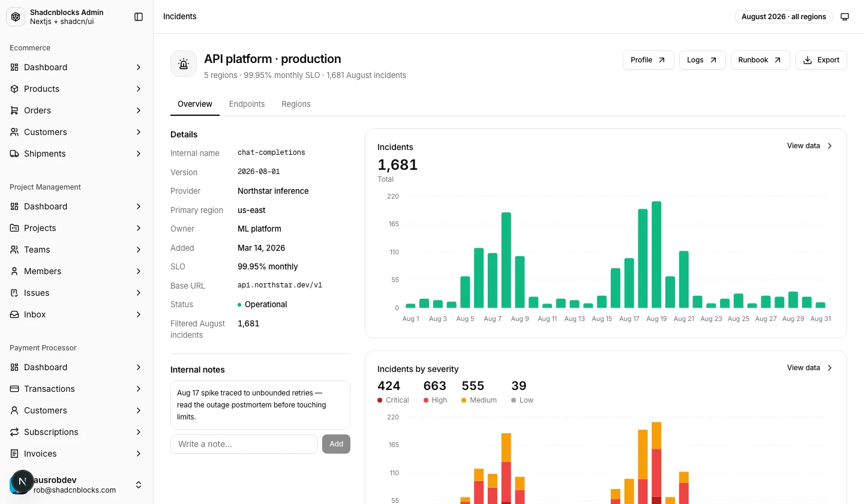Click the round N avatar badge
Image resolution: width=864 pixels, height=504 pixels.
(23, 481)
